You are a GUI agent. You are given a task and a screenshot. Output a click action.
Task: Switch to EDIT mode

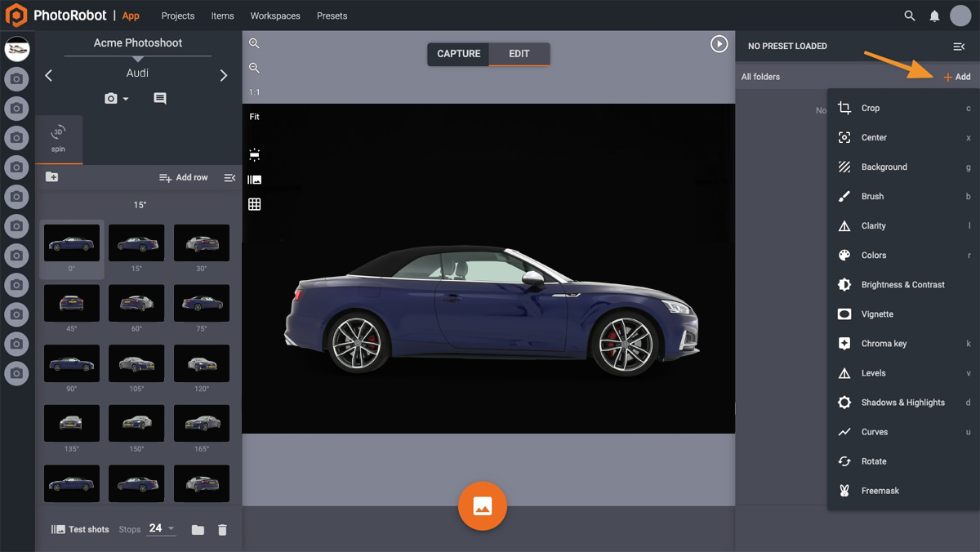pyautogui.click(x=519, y=54)
